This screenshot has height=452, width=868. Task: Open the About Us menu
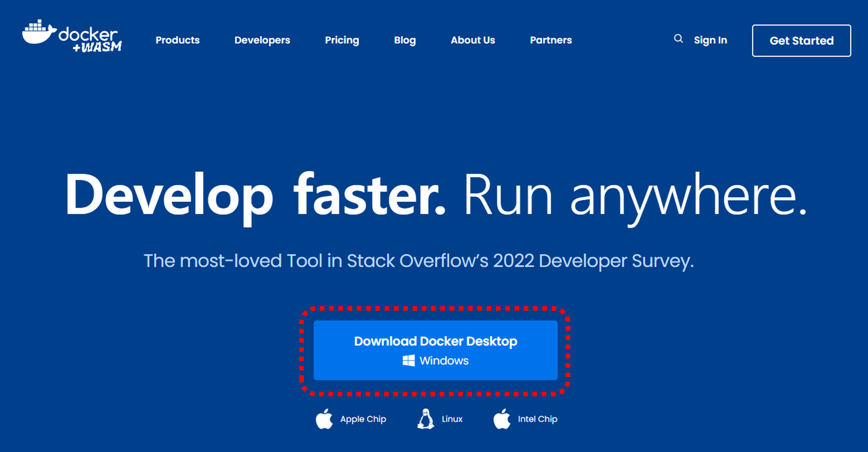pos(473,40)
